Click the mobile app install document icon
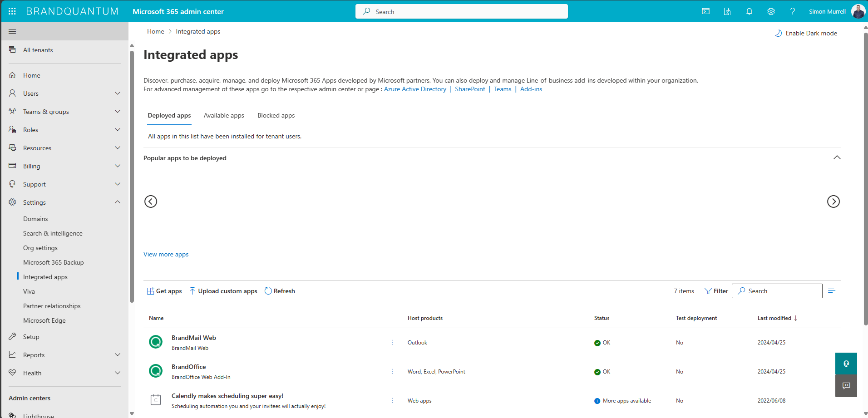Viewport: 868px width, 418px height. pyautogui.click(x=727, y=11)
